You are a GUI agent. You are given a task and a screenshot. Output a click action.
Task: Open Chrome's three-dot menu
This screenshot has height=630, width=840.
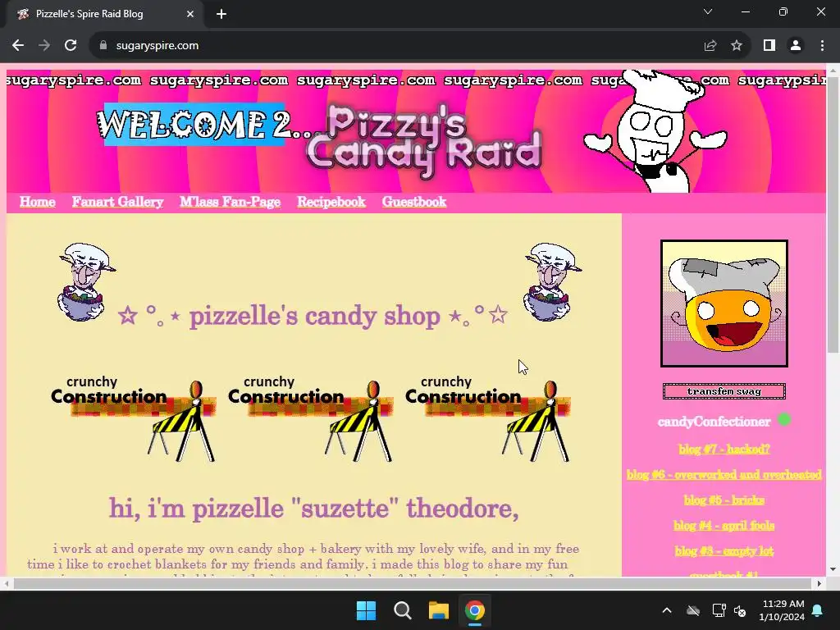click(x=822, y=46)
